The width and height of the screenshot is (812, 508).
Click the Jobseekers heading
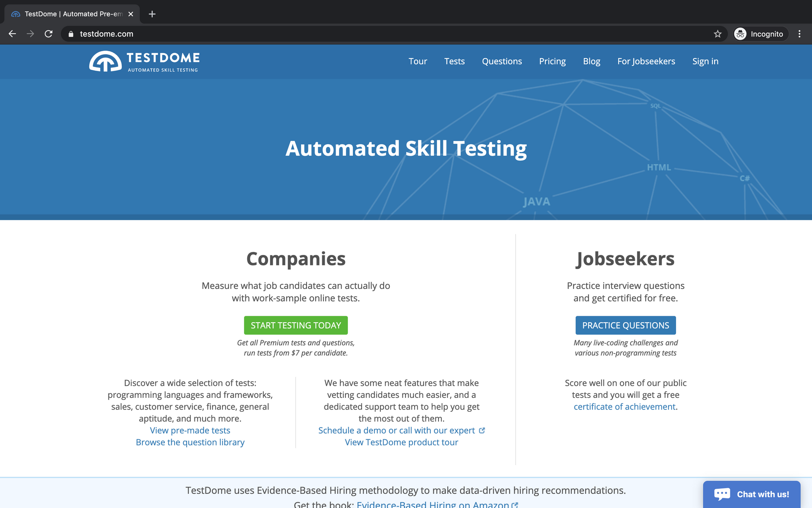pos(626,259)
